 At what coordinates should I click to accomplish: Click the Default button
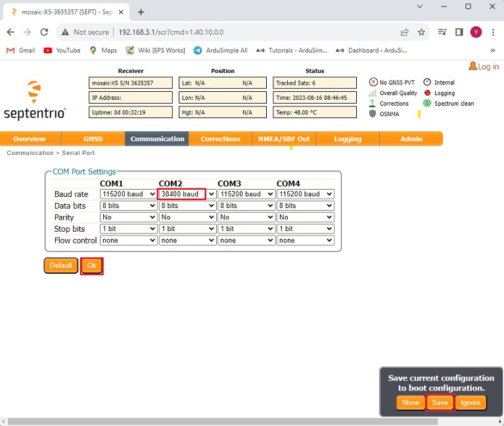60,266
